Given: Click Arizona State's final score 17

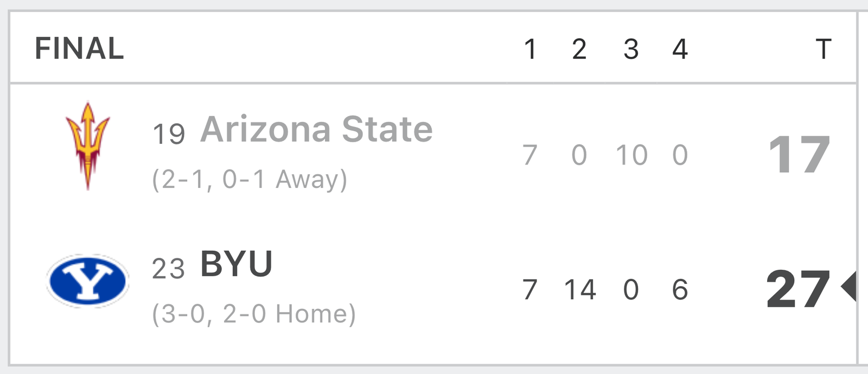Looking at the screenshot, I should pos(799,155).
